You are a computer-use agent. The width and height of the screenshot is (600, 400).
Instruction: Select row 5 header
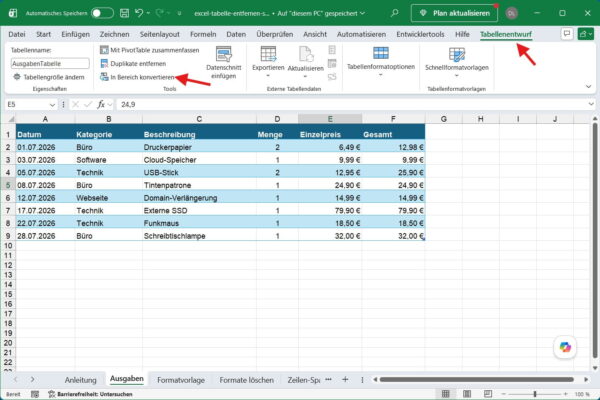coord(8,185)
